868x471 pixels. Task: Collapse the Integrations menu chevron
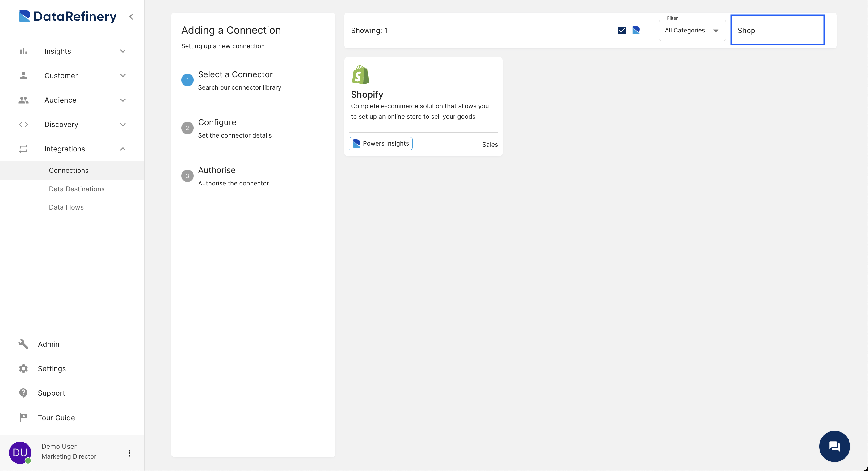coord(123,149)
